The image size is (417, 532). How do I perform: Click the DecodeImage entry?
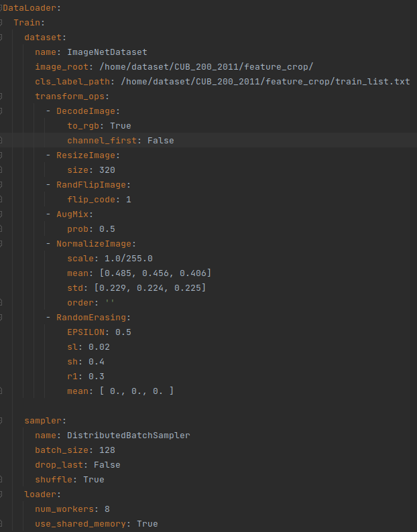86,111
